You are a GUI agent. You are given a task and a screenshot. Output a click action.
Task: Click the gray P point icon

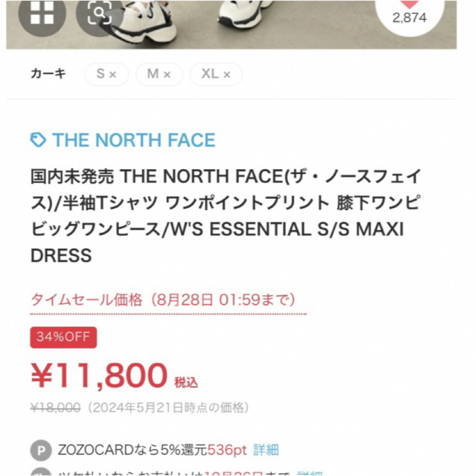[41, 450]
